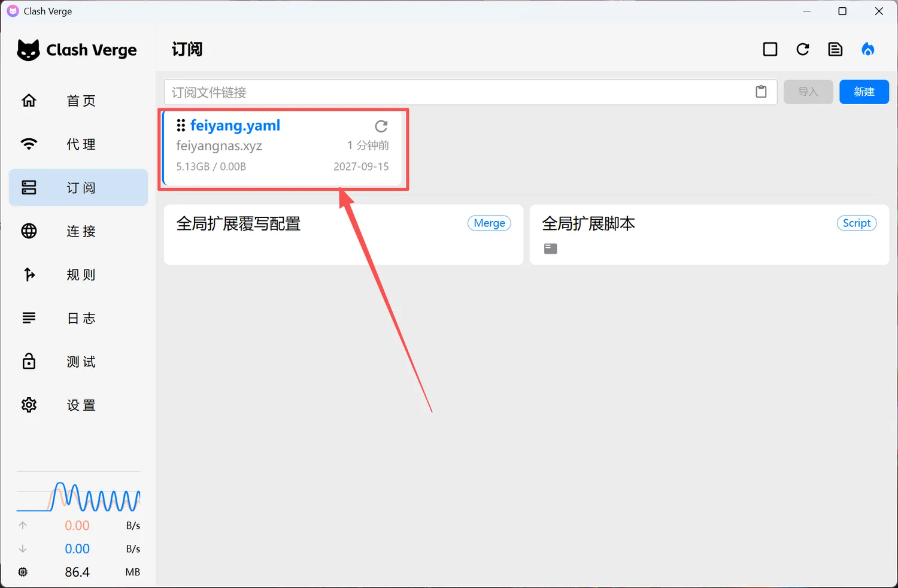Update all profiles with the refresh icon
Screen dimensions: 898x588
point(803,49)
